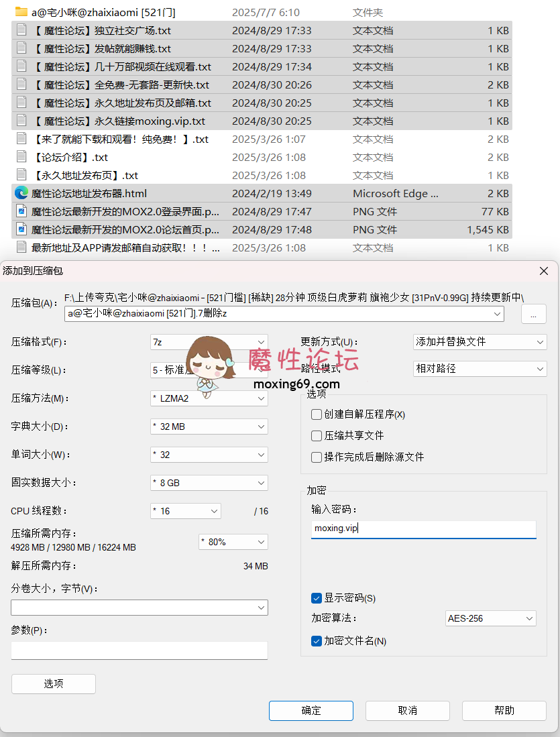The width and height of the screenshot is (560, 737).
Task: Click the text file icon for 独立社交广场.txt
Action: [21, 30]
